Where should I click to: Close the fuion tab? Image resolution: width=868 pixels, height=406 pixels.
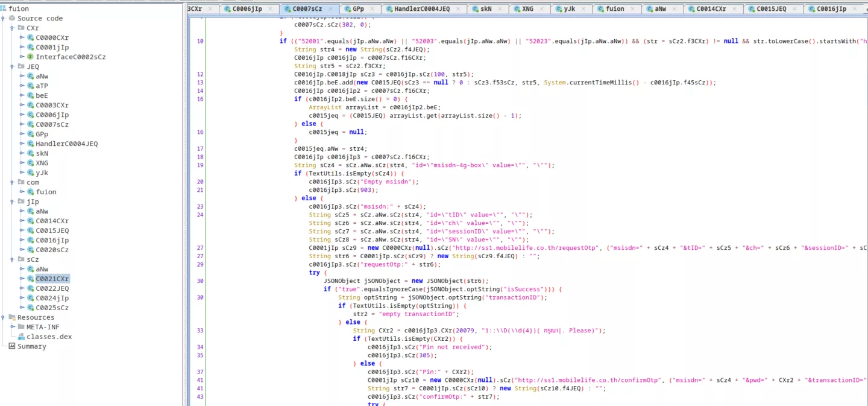point(632,9)
